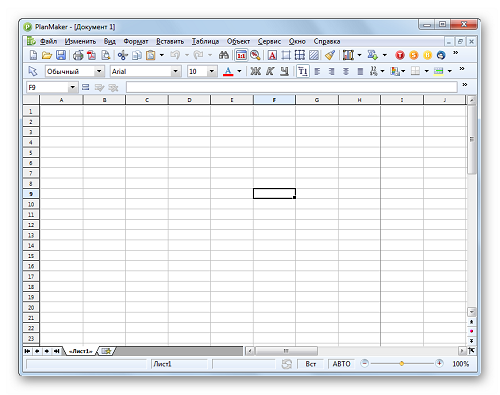Open a file using the yellow folder icon
The image size is (500, 395).
tap(47, 55)
